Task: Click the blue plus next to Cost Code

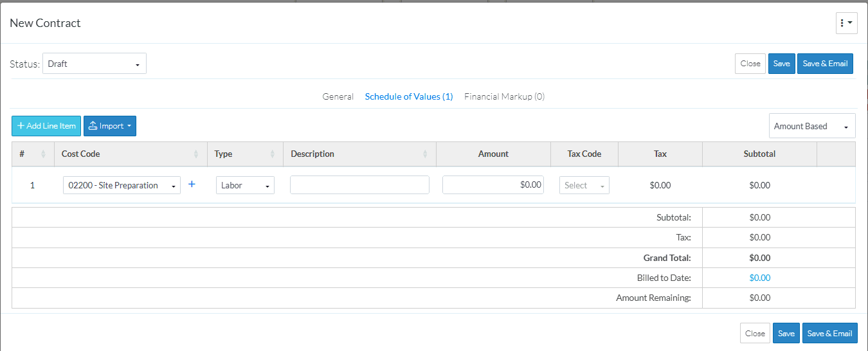Action: [x=192, y=184]
